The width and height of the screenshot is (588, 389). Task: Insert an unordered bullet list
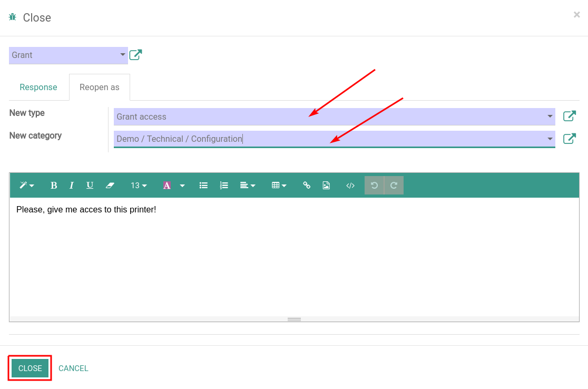(x=203, y=186)
